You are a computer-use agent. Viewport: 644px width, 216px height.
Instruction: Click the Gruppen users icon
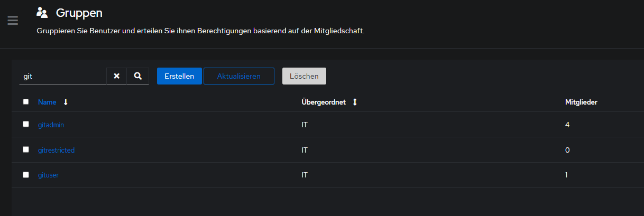click(42, 13)
